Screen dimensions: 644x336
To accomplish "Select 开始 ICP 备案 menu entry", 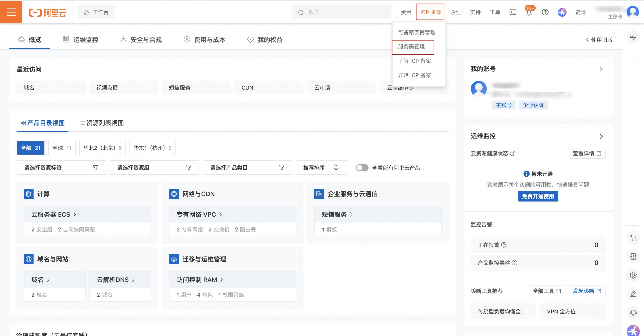I will click(x=415, y=75).
